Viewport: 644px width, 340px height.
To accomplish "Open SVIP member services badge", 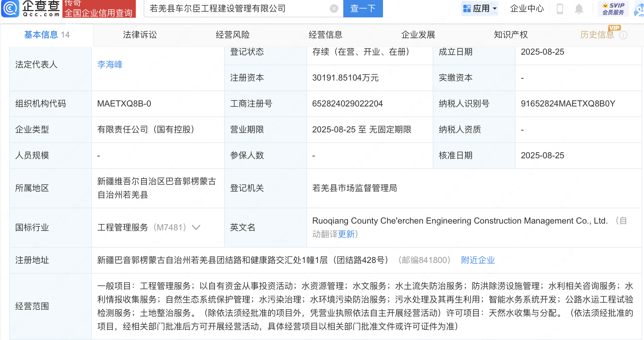I will click(613, 9).
